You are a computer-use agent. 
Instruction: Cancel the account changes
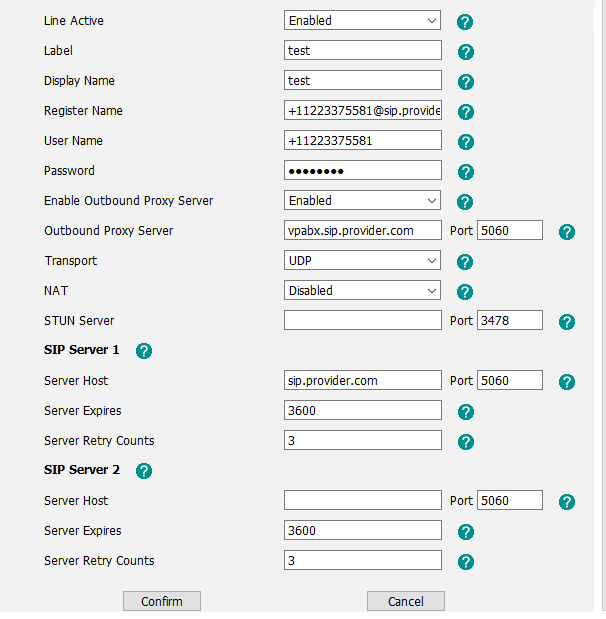coord(406,601)
